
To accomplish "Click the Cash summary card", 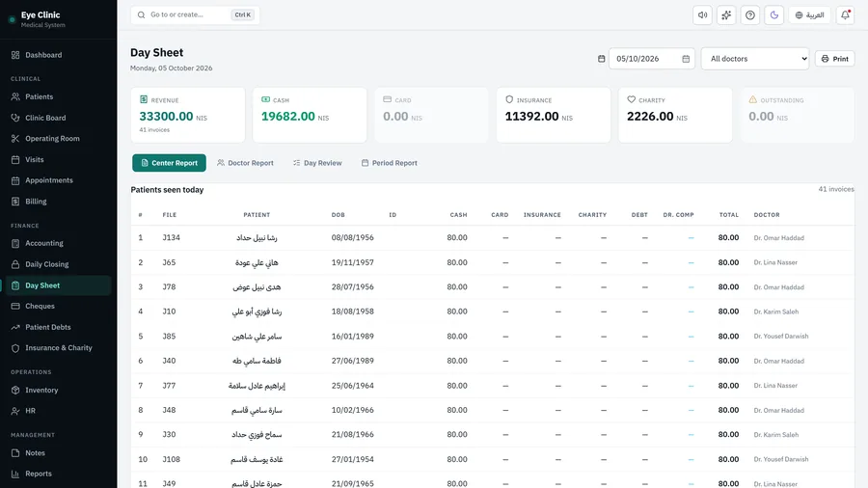I will [310, 115].
